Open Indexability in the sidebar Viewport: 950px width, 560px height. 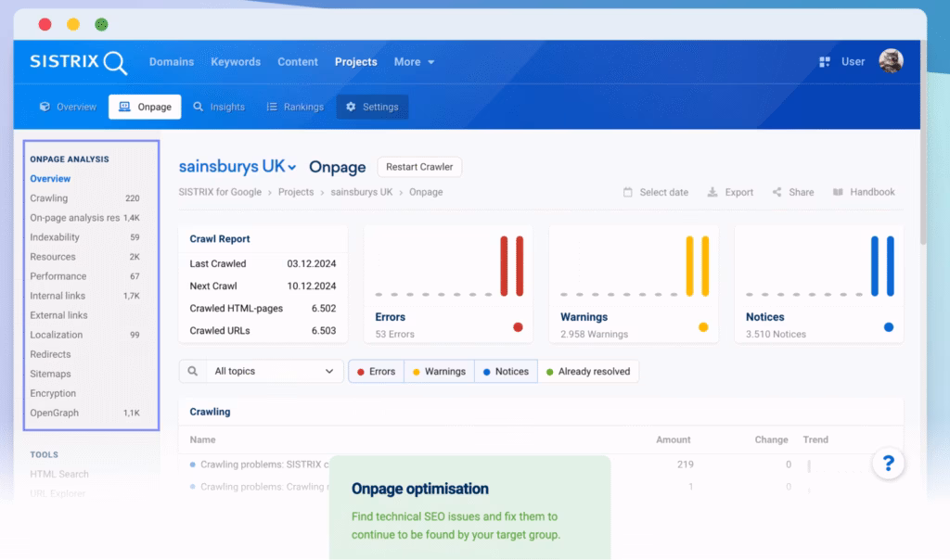coord(55,237)
